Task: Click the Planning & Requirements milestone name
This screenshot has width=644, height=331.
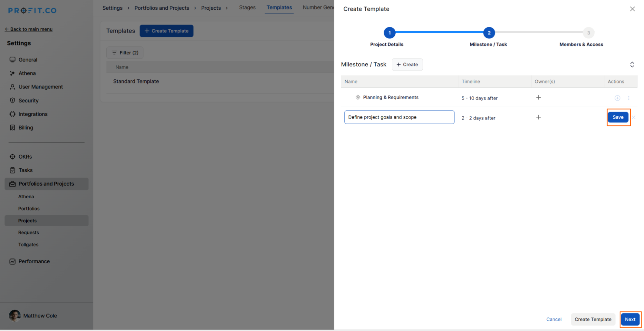Action: [x=390, y=97]
